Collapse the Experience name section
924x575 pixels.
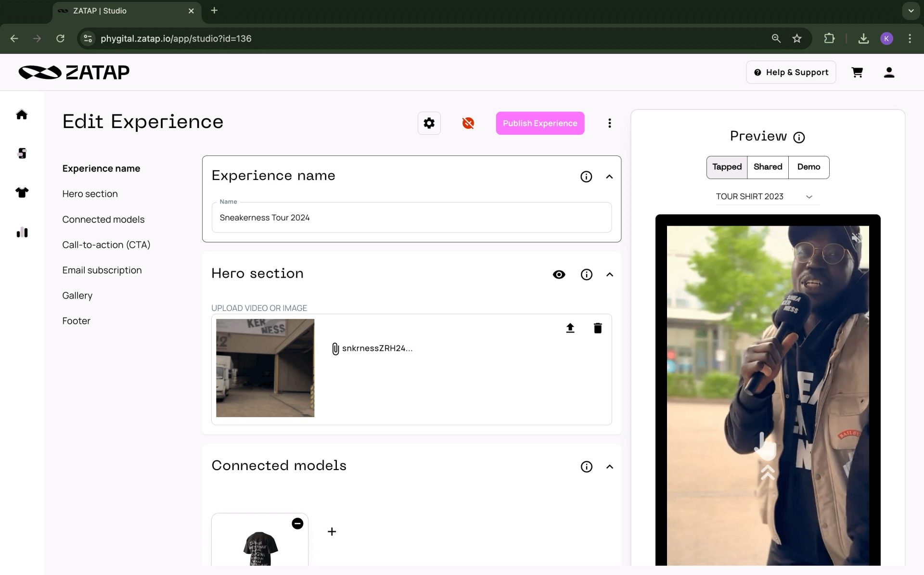click(x=609, y=177)
